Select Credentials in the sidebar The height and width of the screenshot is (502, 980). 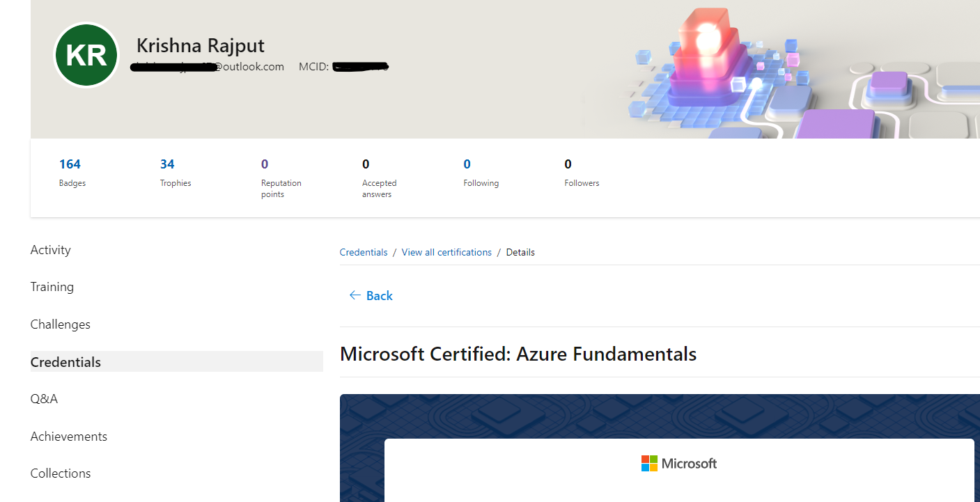[x=177, y=361]
